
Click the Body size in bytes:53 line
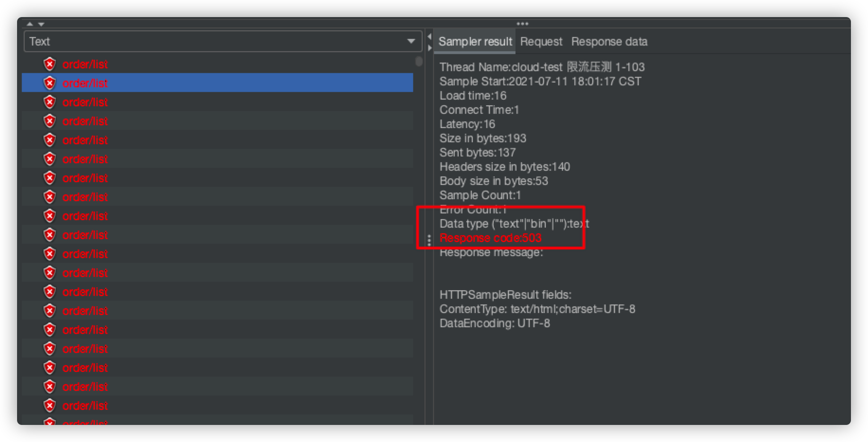(494, 181)
